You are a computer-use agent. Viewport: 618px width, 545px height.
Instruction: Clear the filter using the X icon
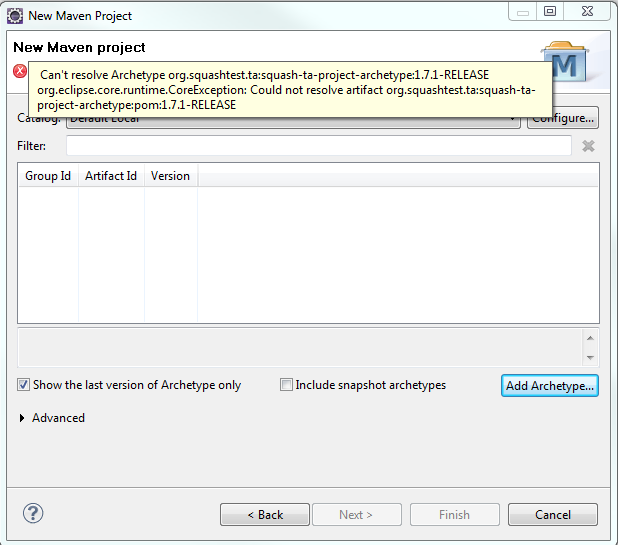pos(588,146)
